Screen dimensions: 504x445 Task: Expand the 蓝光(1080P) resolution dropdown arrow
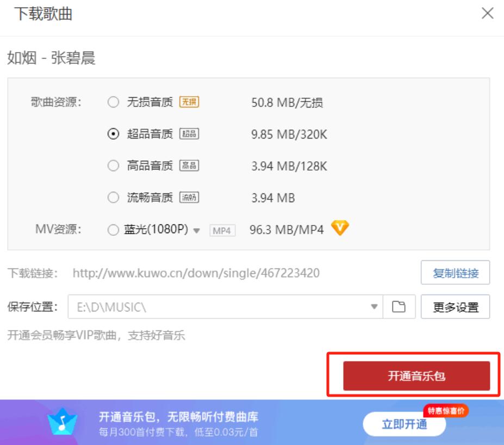point(196,231)
